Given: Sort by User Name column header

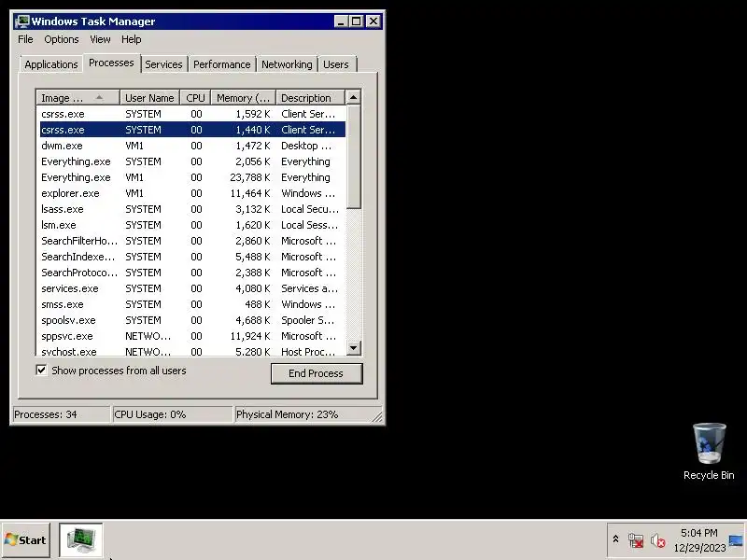Looking at the screenshot, I should 149,98.
